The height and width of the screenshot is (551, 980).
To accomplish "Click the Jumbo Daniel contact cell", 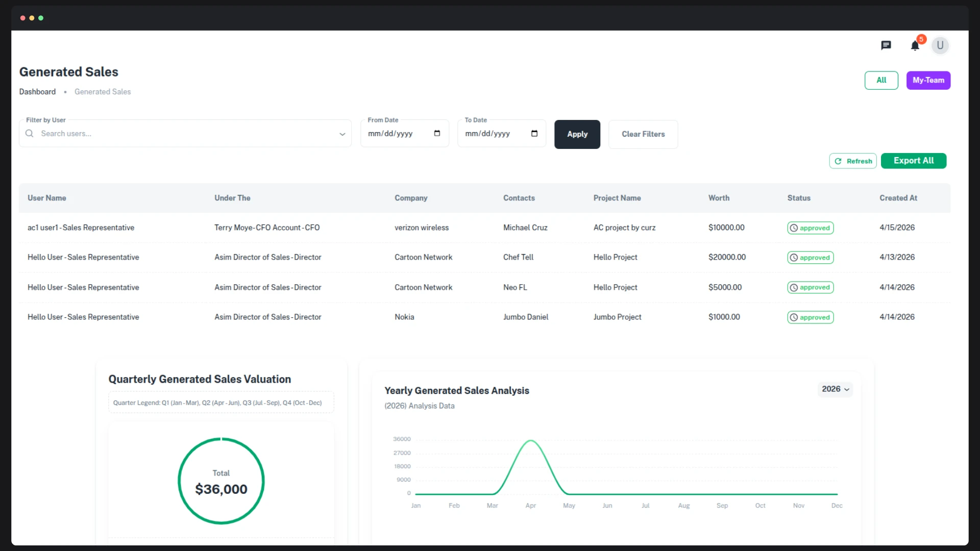I will 526,317.
